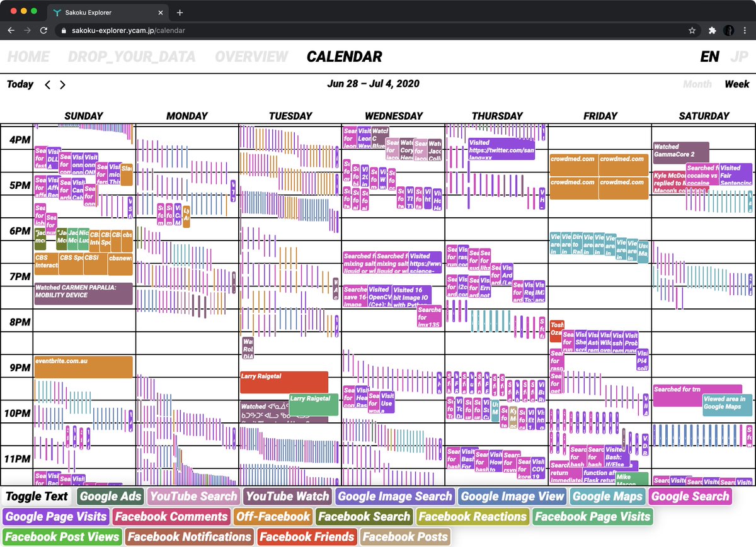Click the Toggle Text button
The height and width of the screenshot is (547, 756).
37,496
